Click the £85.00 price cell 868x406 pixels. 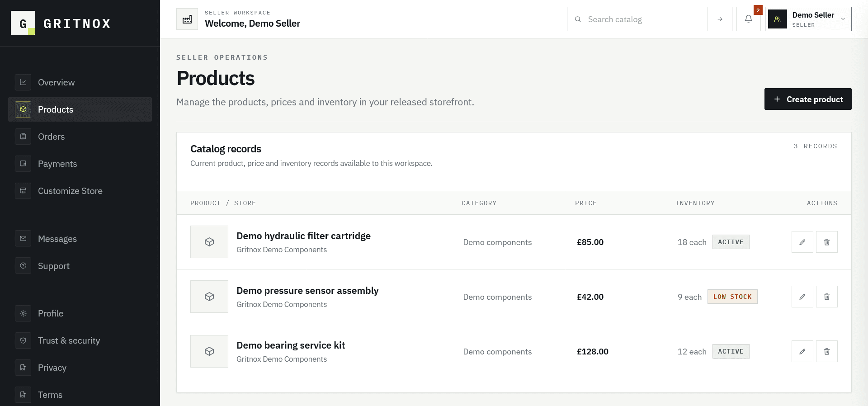tap(590, 242)
